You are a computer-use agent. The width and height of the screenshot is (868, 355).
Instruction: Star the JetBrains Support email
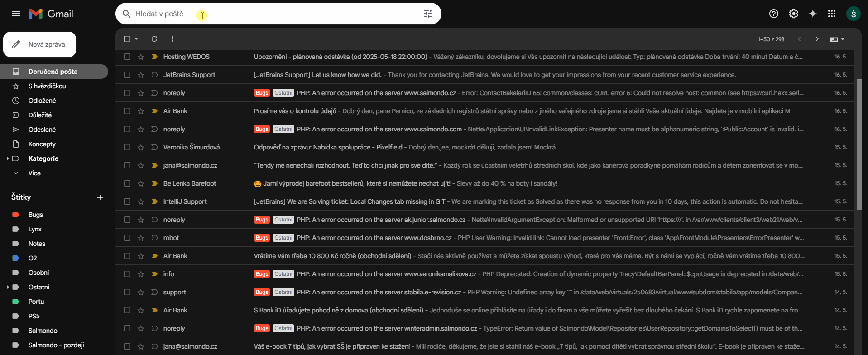(141, 75)
